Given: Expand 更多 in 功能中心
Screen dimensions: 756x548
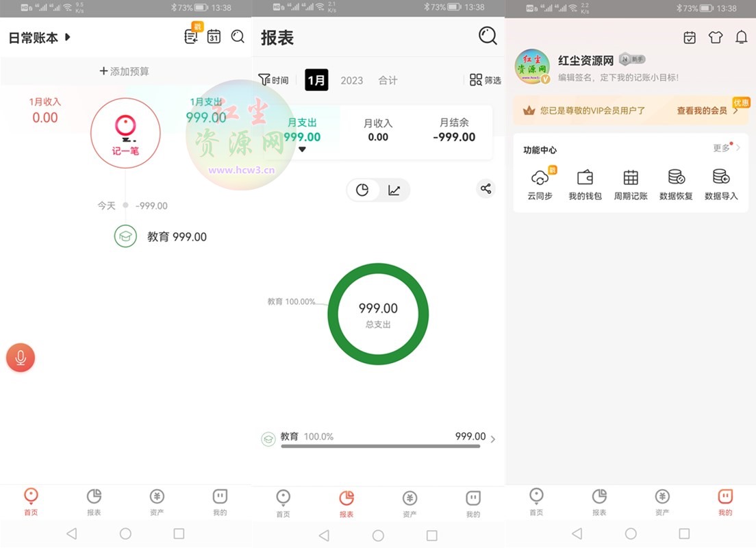Looking at the screenshot, I should (726, 147).
